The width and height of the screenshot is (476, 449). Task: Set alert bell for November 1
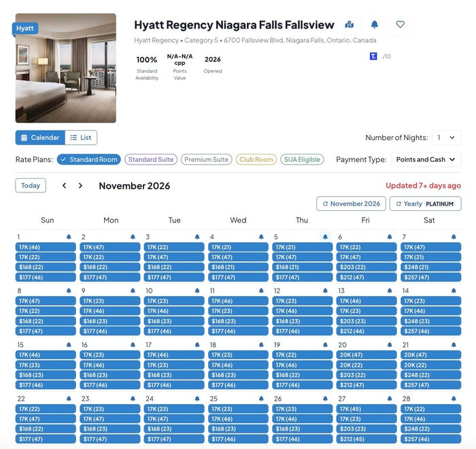click(x=69, y=237)
